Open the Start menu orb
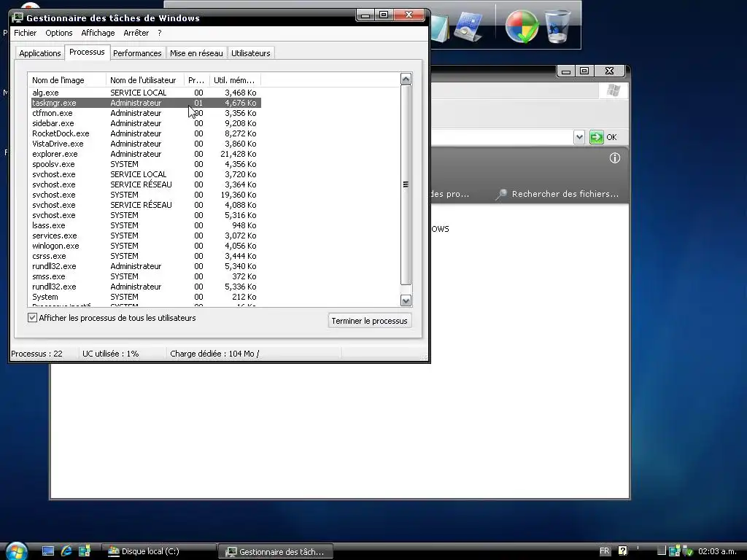Viewport: 747px width, 560px height. [x=17, y=551]
